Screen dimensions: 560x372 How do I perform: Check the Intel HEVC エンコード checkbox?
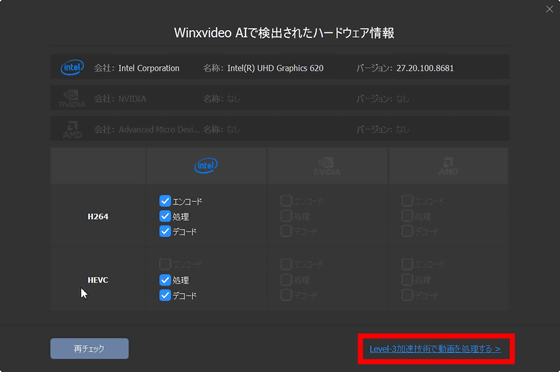[165, 264]
